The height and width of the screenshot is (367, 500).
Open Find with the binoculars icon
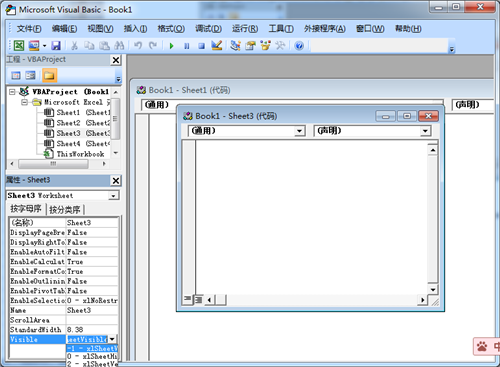click(x=119, y=45)
